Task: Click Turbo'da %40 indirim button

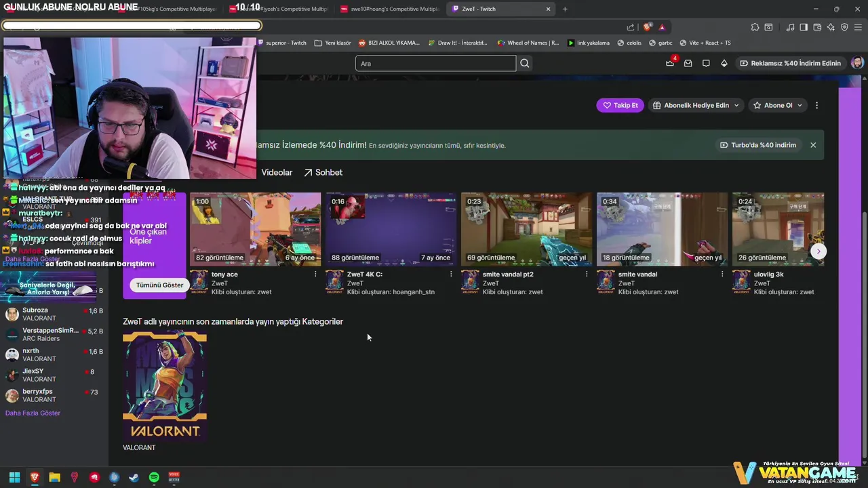Action: tap(758, 145)
